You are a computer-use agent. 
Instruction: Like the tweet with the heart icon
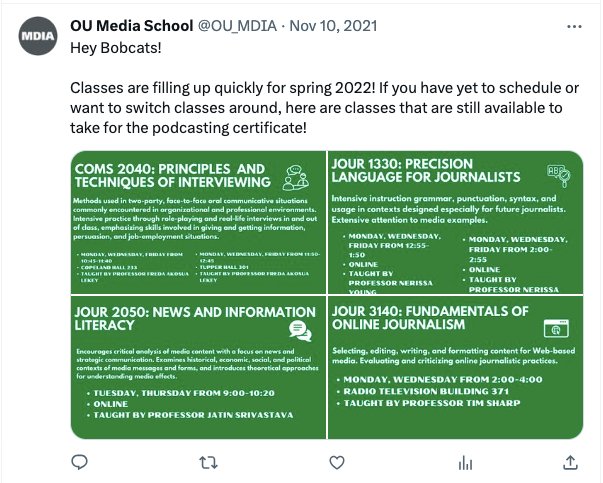[x=337, y=463]
